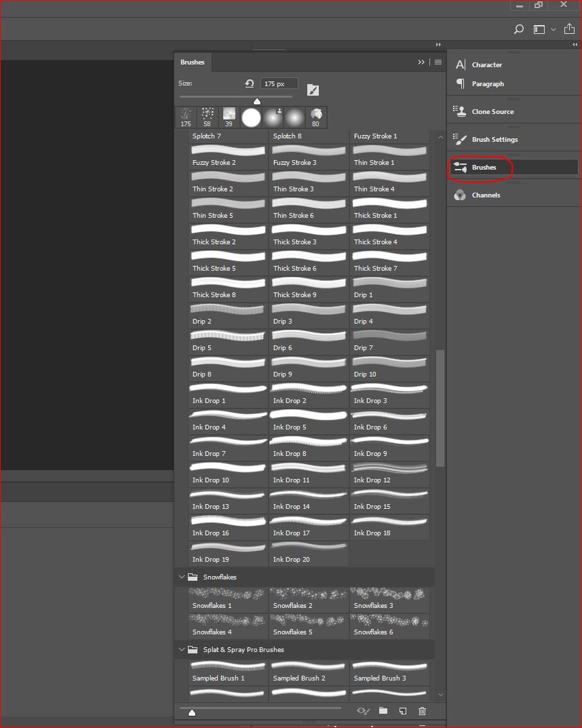Screen dimensions: 582x728
Task: Click the Splat & Spray Pro Brushes folder icon
Action: coord(193,649)
